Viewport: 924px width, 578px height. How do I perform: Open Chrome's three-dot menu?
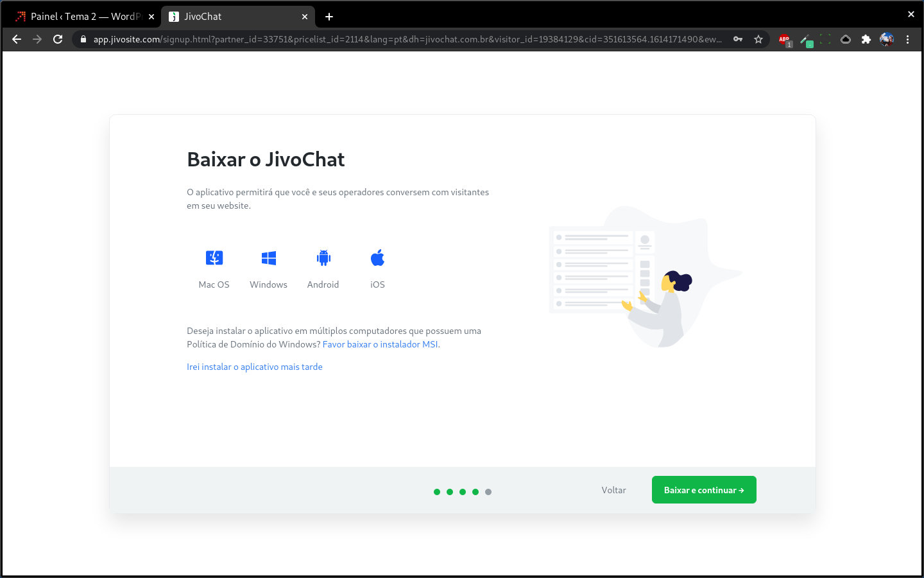click(907, 39)
